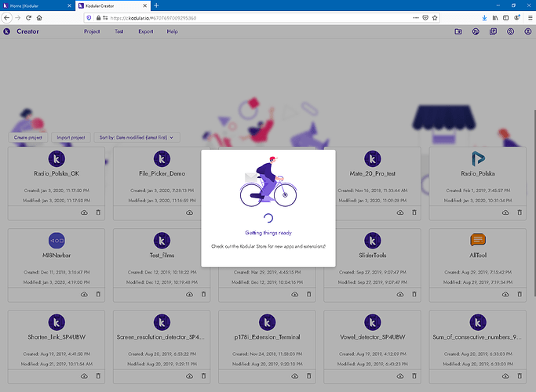Open the Help menu
The image size is (536, 392).
[173, 31]
